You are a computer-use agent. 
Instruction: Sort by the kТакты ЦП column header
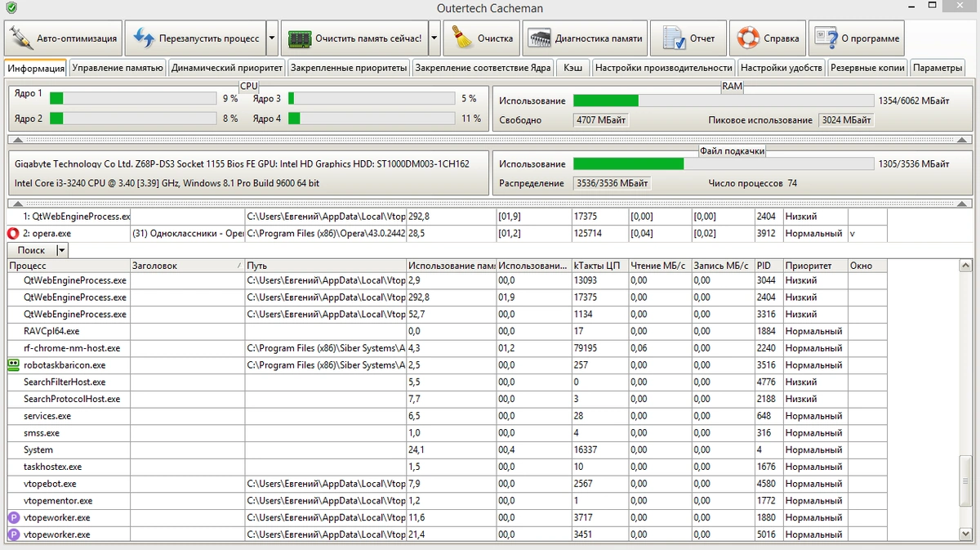coord(599,266)
